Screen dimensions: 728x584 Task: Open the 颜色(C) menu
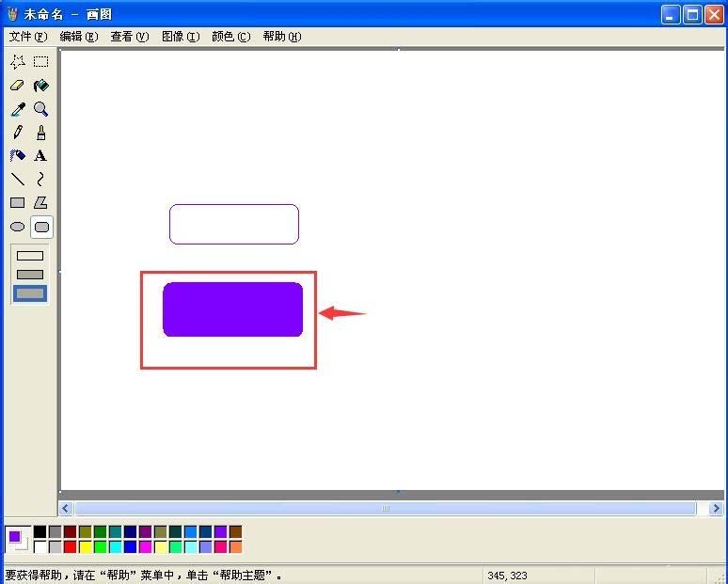231,37
